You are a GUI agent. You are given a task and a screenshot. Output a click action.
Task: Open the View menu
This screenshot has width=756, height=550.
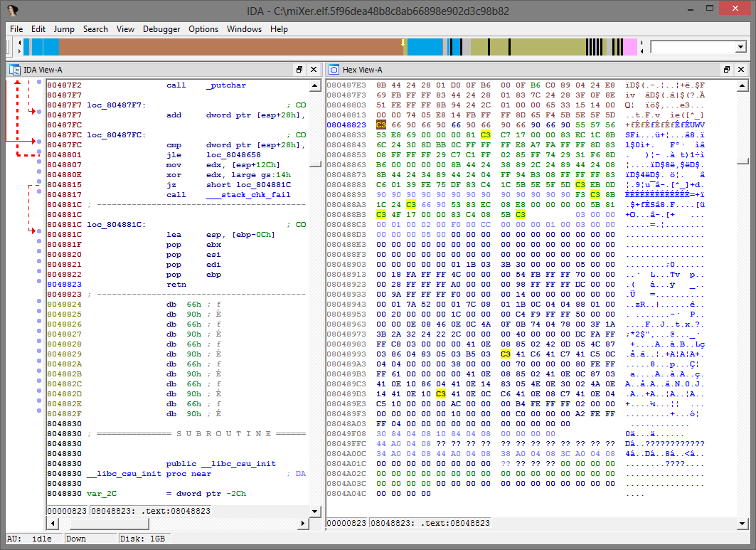125,29
